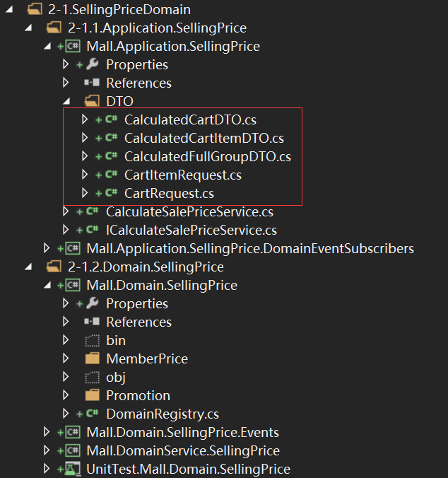Select CartRequest.cs file name

[169, 194]
